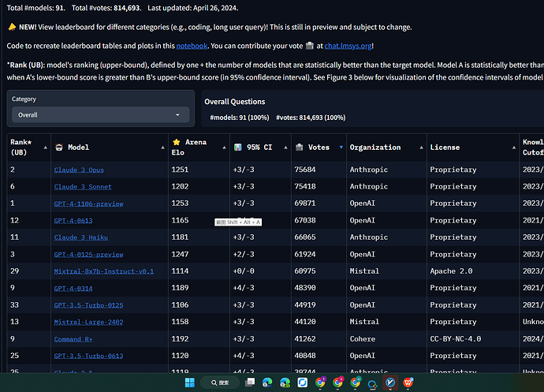Sort by the Arena Elo column arrow

click(x=224, y=147)
